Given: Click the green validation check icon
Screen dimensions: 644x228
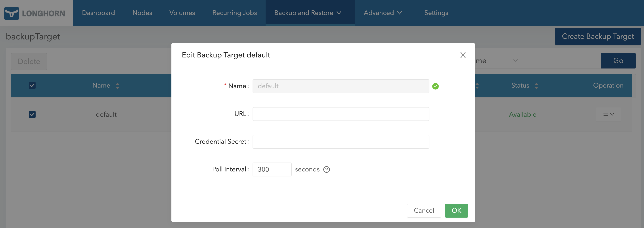Looking at the screenshot, I should tap(435, 86).
